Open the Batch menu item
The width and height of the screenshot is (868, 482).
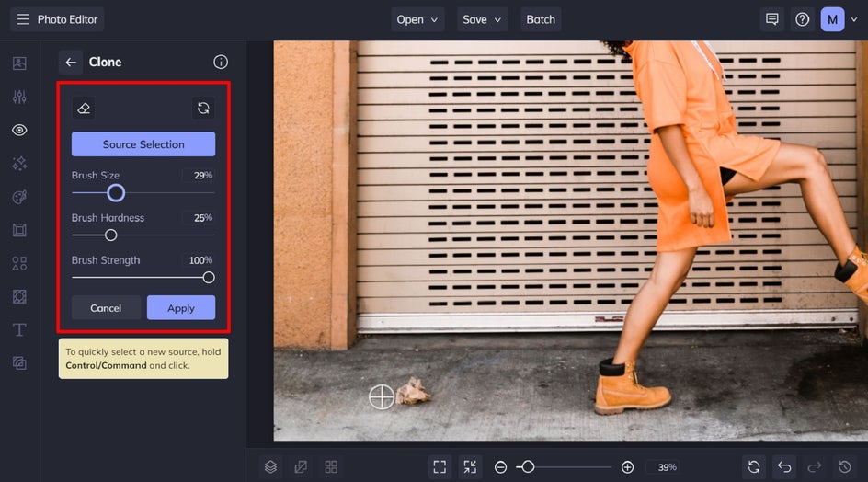pos(541,19)
